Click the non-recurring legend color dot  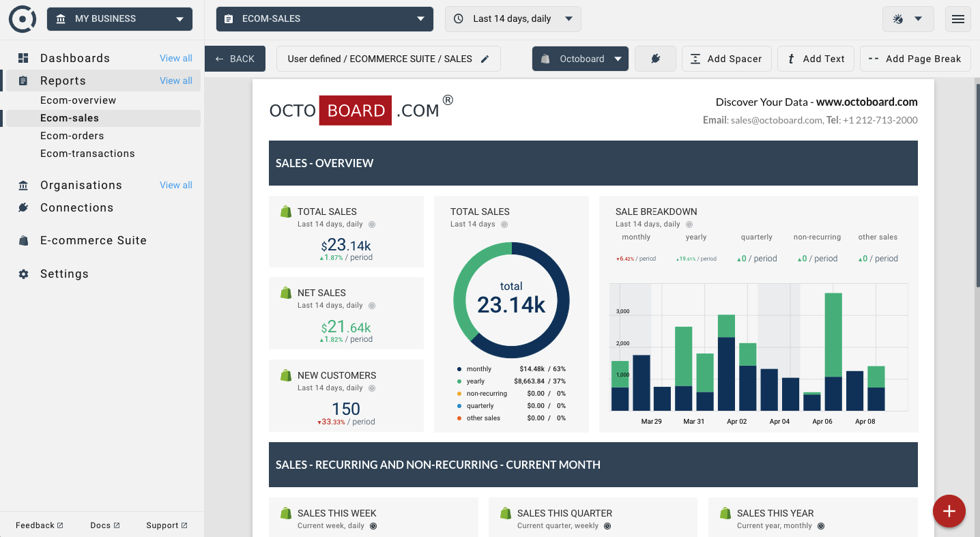click(x=459, y=394)
